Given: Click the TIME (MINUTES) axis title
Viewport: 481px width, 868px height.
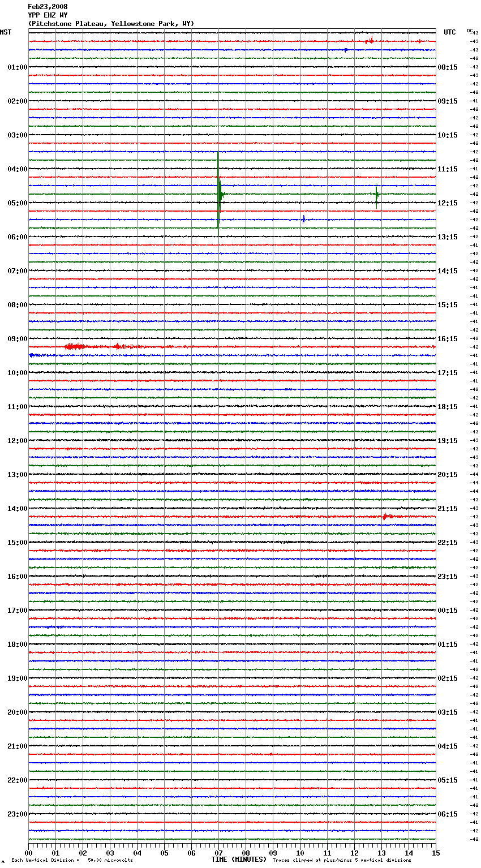Looking at the screenshot, I should pos(238,860).
